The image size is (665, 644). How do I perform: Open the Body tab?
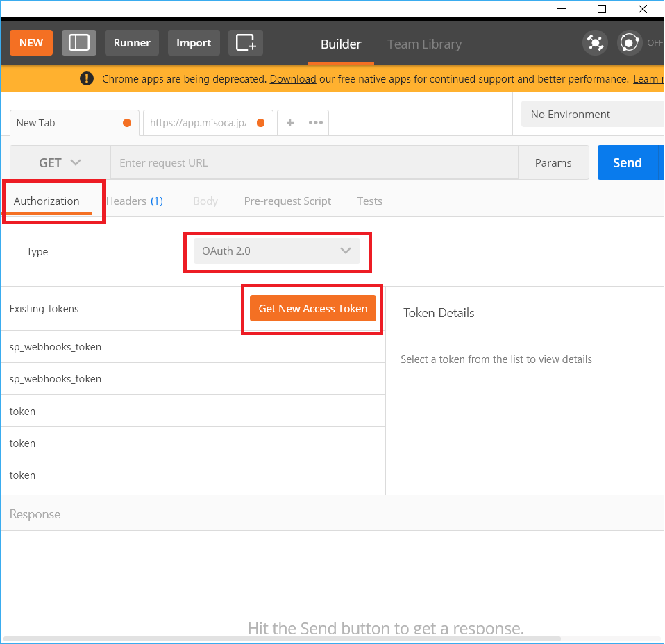[x=205, y=201]
